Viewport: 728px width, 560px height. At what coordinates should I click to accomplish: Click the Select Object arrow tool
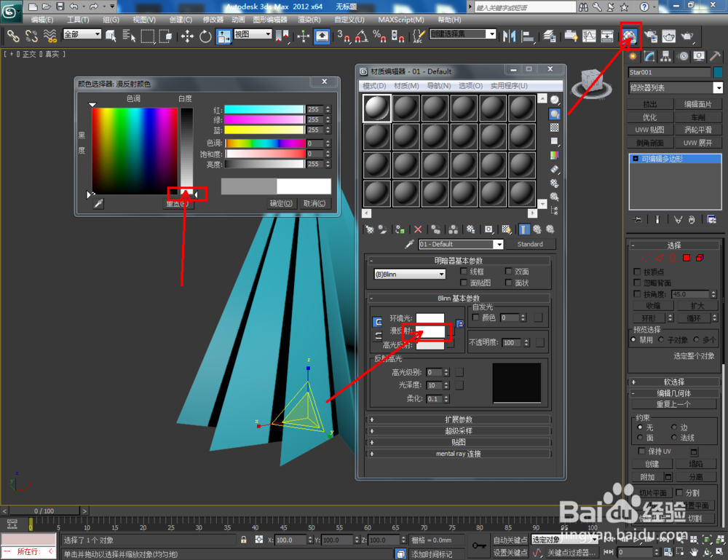(x=111, y=36)
